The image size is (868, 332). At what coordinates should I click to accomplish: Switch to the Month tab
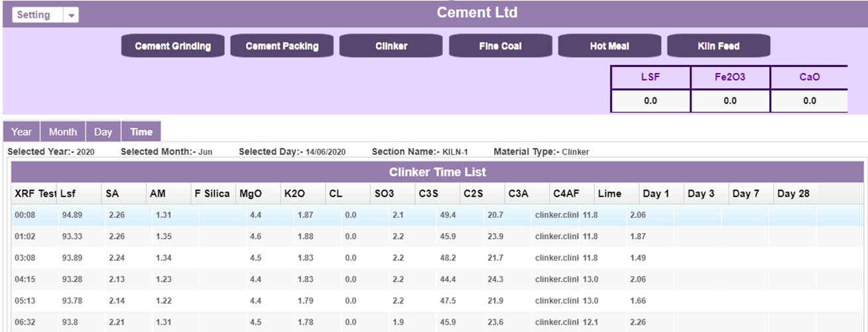point(62,131)
